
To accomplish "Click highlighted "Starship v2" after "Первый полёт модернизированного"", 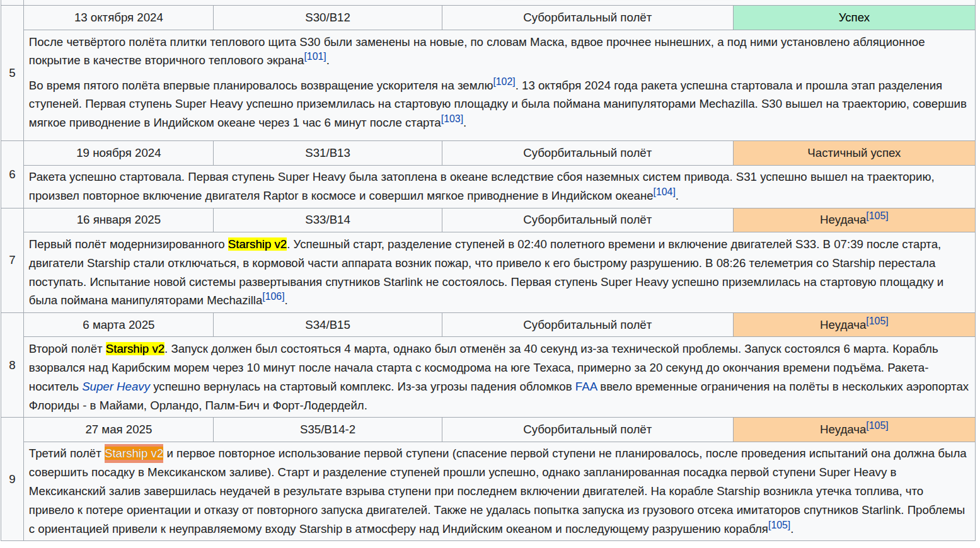I will 257,244.
